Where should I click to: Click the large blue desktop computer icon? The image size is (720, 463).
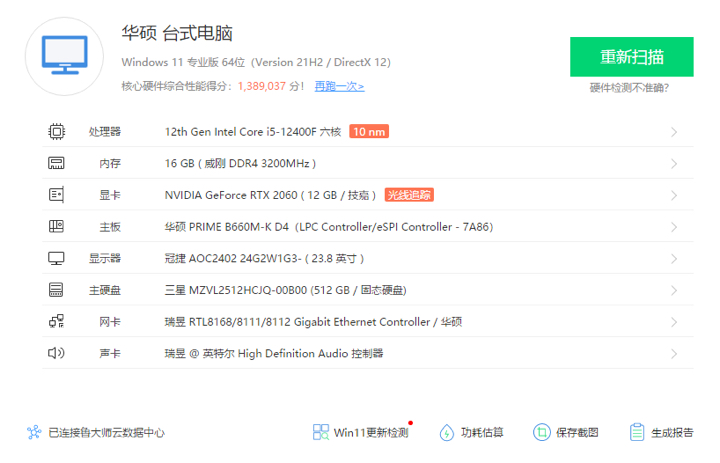pos(65,55)
